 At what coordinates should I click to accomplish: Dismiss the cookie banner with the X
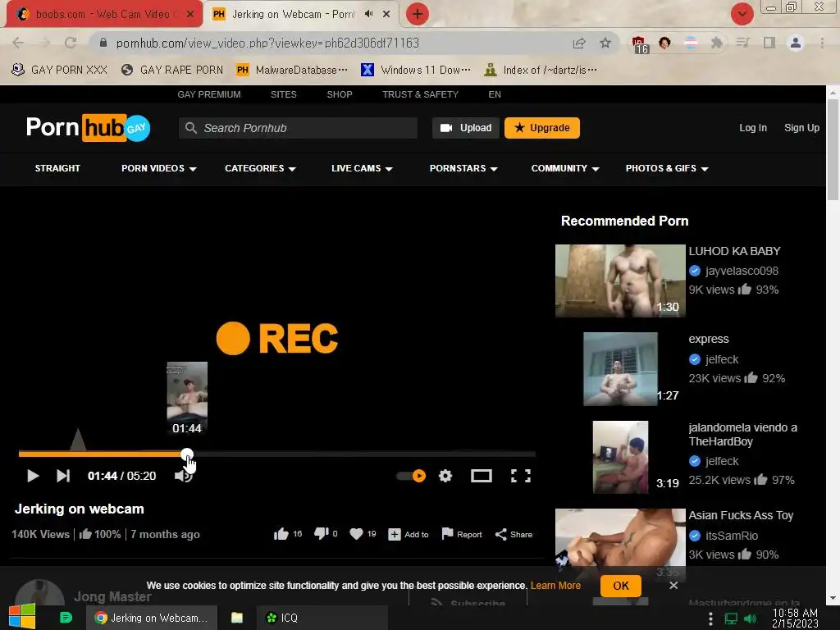pos(673,586)
